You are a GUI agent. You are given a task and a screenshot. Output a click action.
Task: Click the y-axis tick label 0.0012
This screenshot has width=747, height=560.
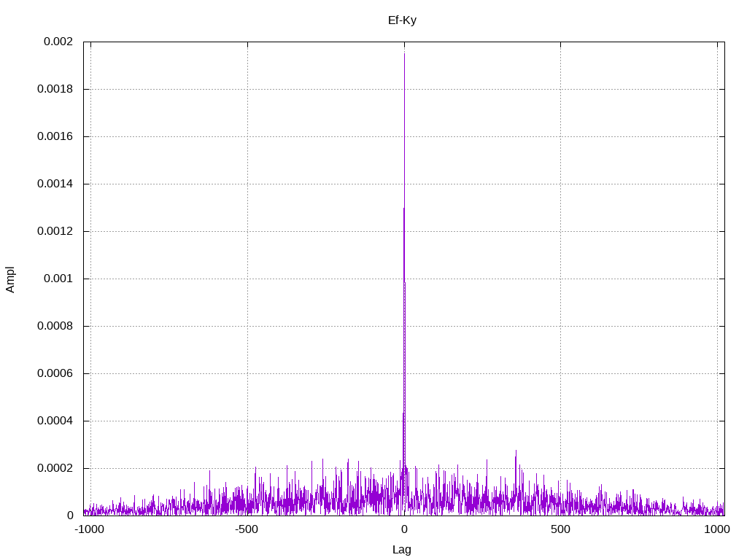tap(55, 231)
